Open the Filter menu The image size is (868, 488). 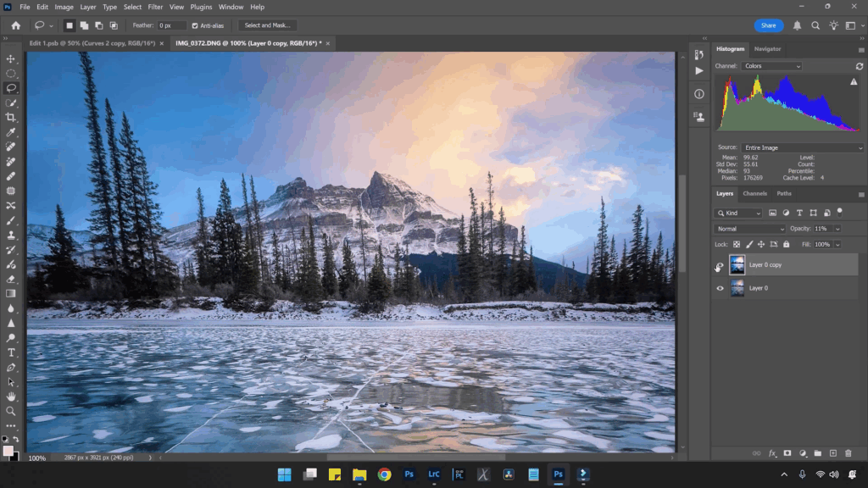coord(155,7)
